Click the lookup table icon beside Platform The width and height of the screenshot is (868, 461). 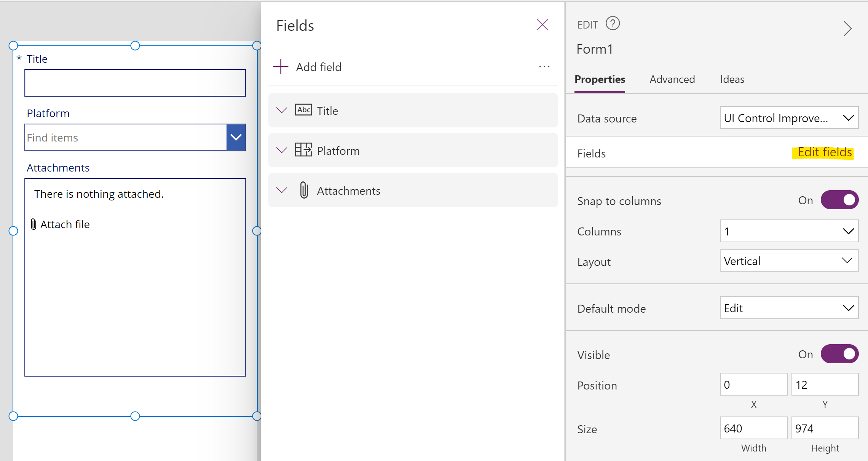[x=303, y=150]
